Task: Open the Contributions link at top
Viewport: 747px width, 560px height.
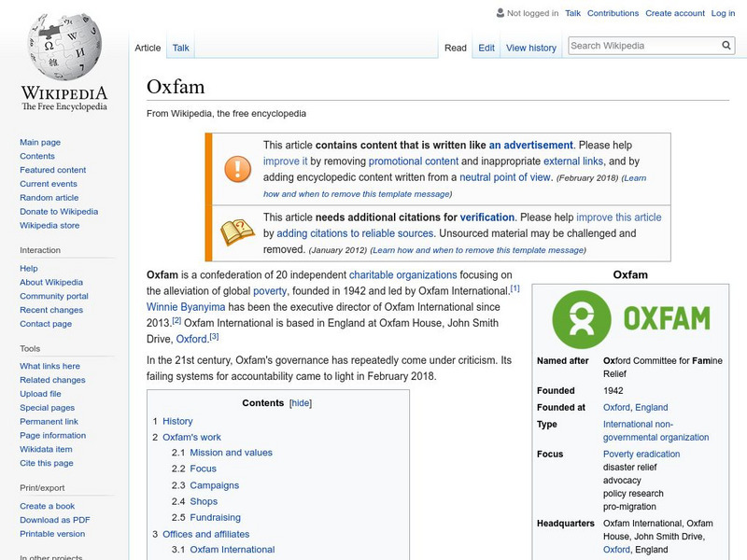Action: point(613,13)
